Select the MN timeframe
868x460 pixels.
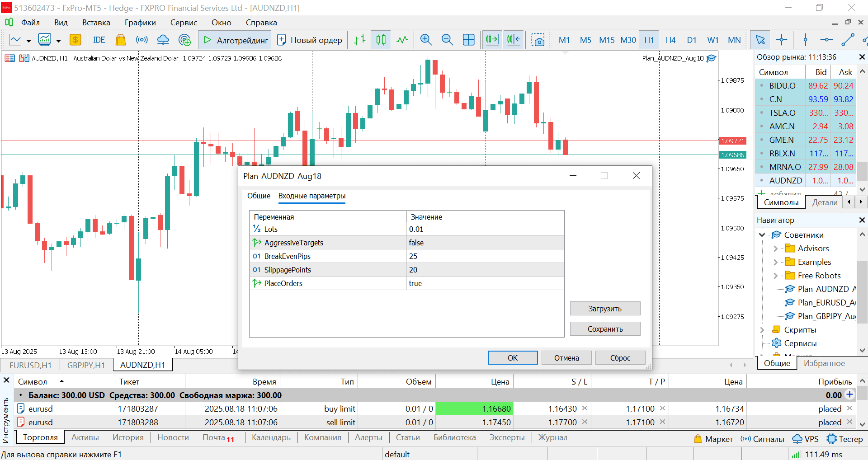point(734,40)
